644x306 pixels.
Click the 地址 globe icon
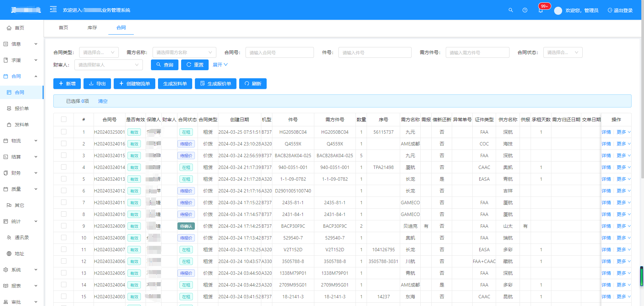point(9,254)
